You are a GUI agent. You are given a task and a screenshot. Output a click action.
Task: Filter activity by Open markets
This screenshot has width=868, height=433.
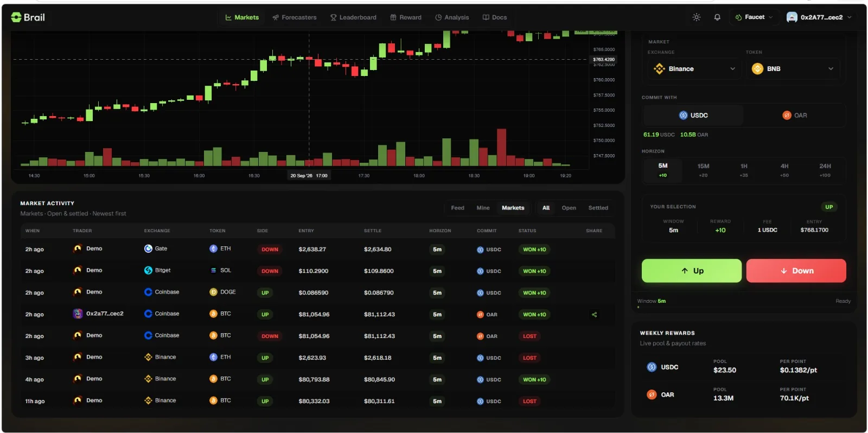(x=569, y=208)
